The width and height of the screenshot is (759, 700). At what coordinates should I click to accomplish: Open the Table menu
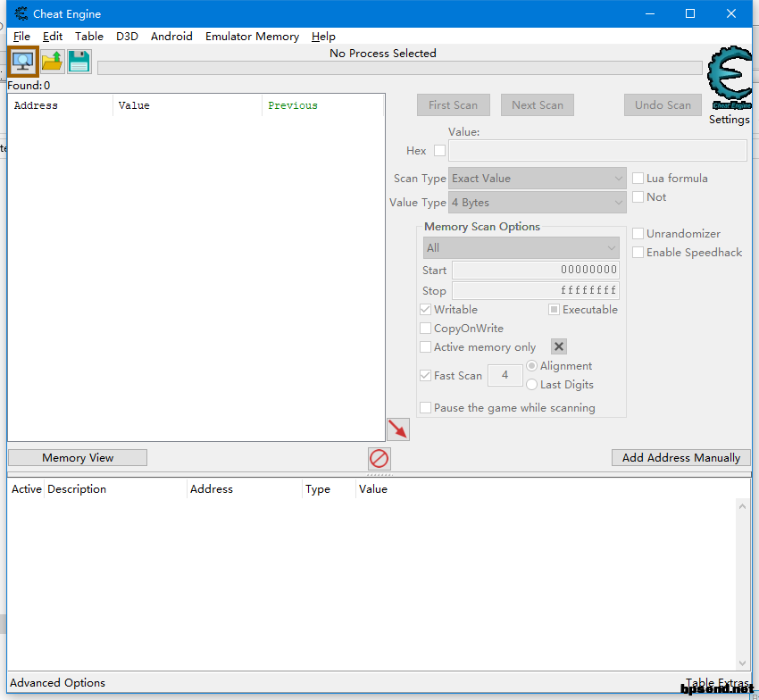click(89, 37)
